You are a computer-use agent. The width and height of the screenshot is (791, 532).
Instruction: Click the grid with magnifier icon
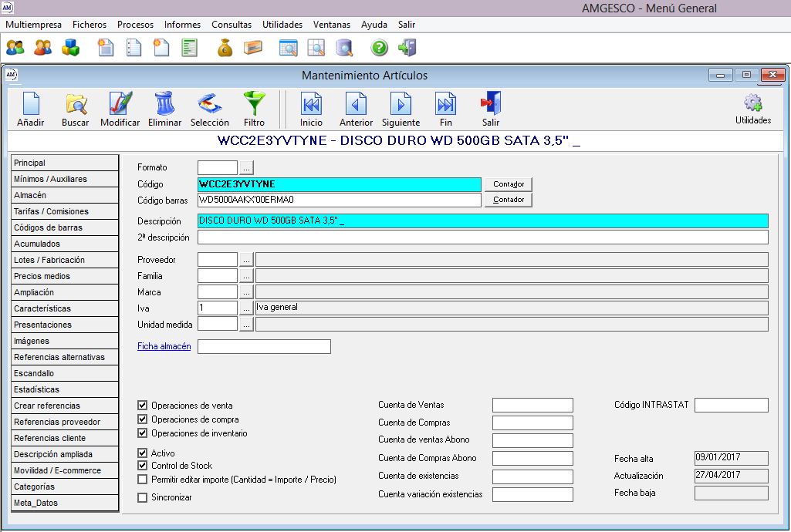click(x=316, y=48)
